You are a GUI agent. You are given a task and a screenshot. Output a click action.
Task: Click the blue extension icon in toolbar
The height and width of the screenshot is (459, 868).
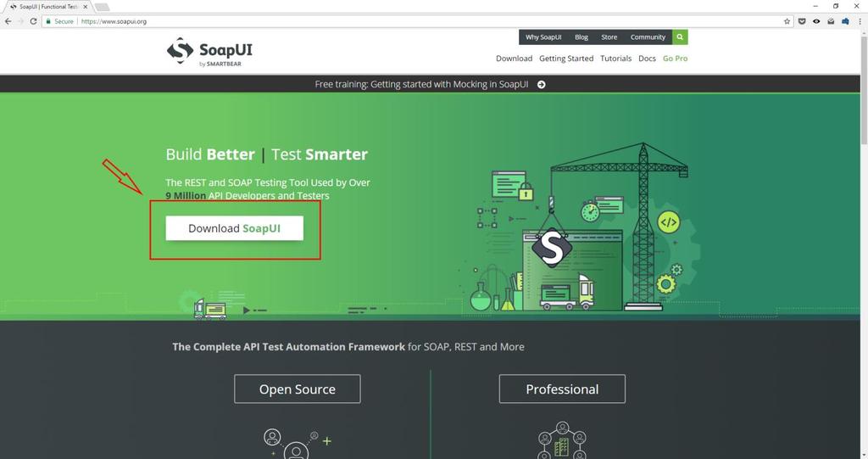(845, 21)
